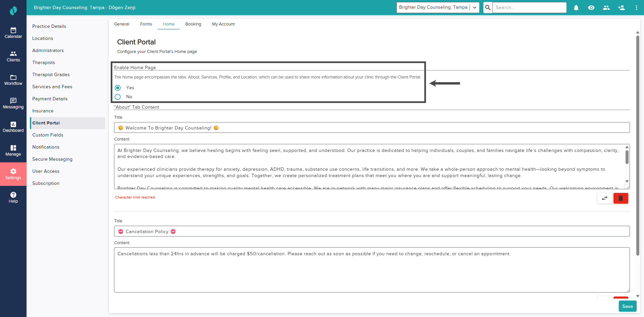Open the Workflow folder icon
Image resolution: width=644 pixels, height=317 pixels.
pos(13,77)
